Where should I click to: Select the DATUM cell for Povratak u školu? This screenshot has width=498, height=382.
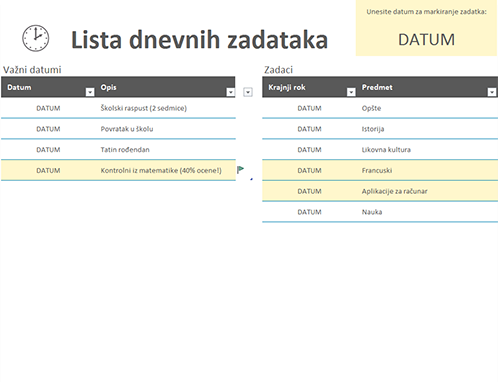click(x=48, y=129)
